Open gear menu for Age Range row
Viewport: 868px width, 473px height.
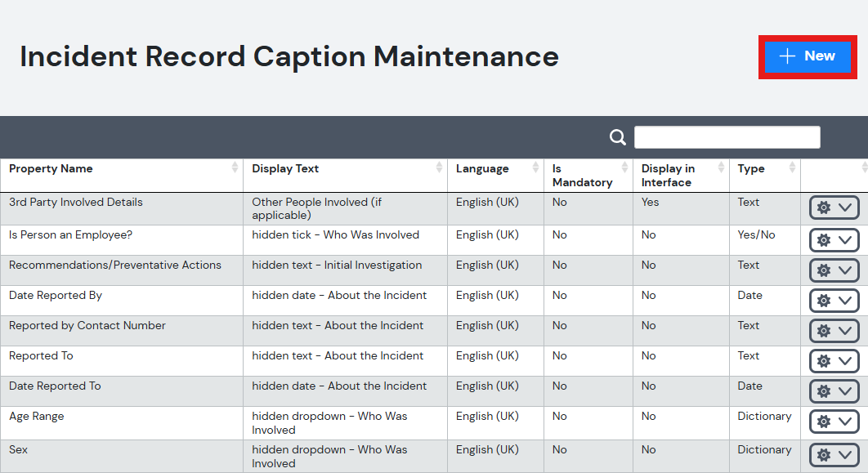[834, 422]
